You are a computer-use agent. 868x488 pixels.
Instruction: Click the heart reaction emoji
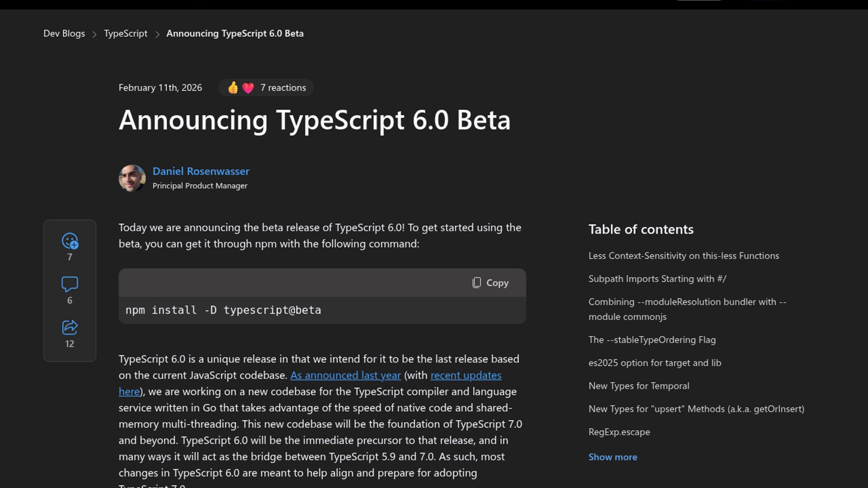(x=248, y=88)
